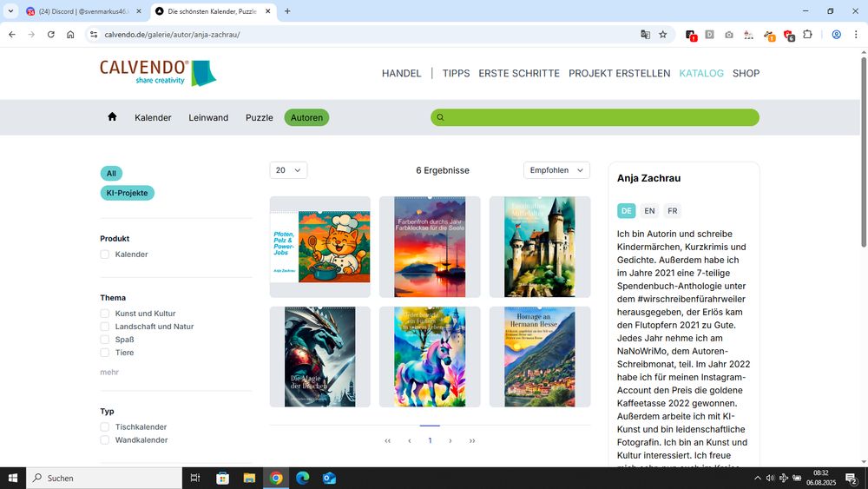The height and width of the screenshot is (489, 868).
Task: Go to the gallery home icon
Action: [x=112, y=117]
